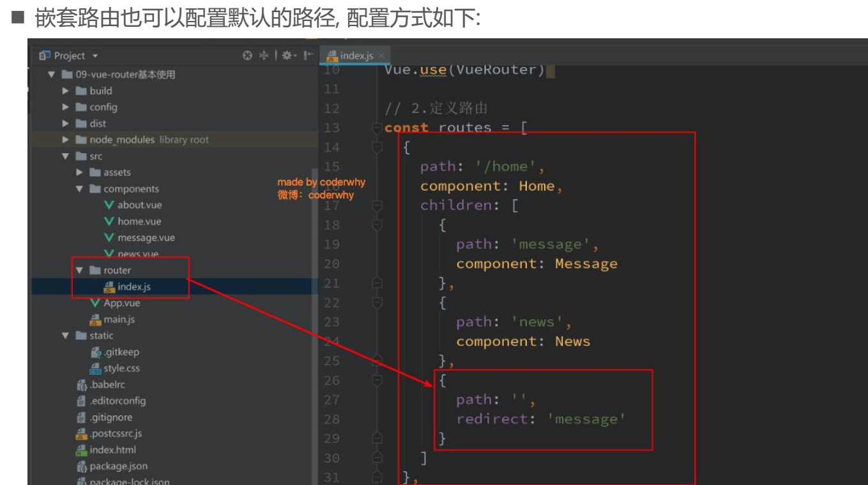Select home.vue in the project tree
868x485 pixels.
pos(139,221)
